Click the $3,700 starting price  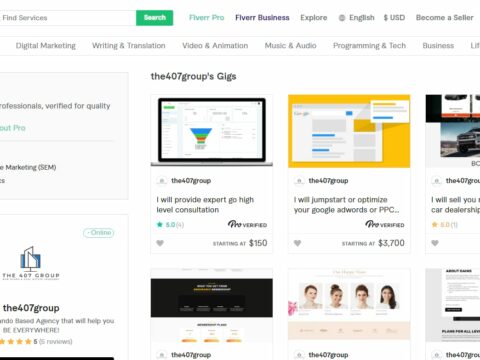click(x=391, y=243)
